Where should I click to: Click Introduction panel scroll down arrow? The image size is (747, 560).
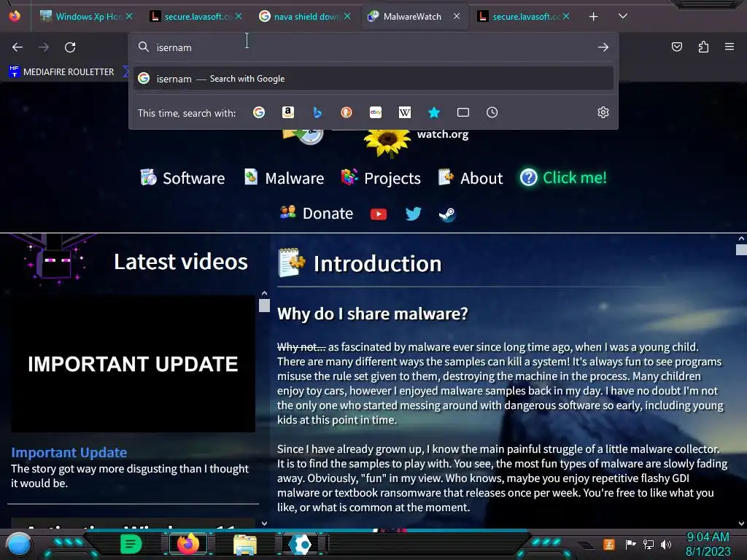[741, 524]
